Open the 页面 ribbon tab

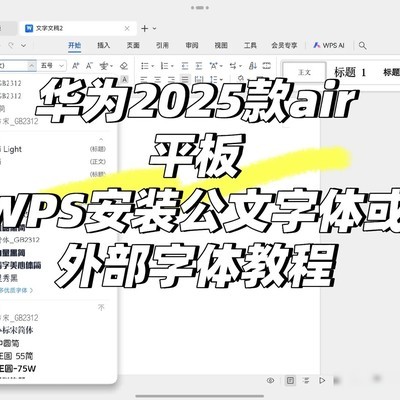coord(133,45)
